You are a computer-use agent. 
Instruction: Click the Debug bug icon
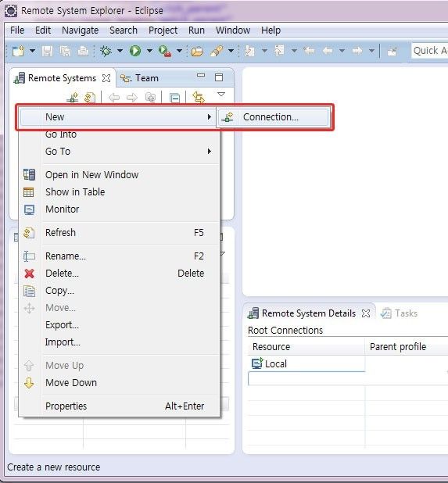coord(106,51)
